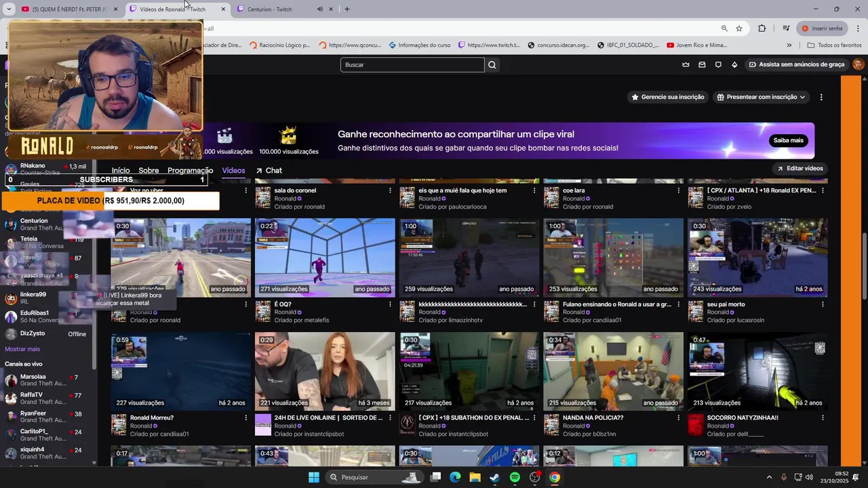The height and width of the screenshot is (488, 868).
Task: Open Spotify from the taskbar
Action: pos(515,477)
